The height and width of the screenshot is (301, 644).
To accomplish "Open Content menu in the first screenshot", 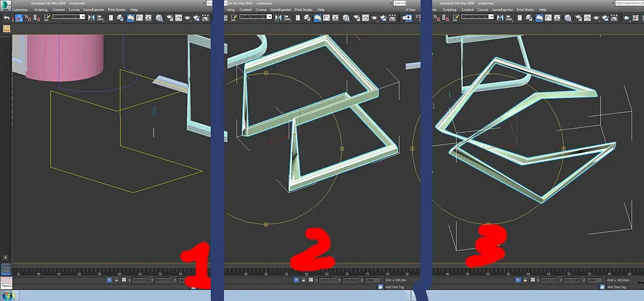I will (59, 9).
